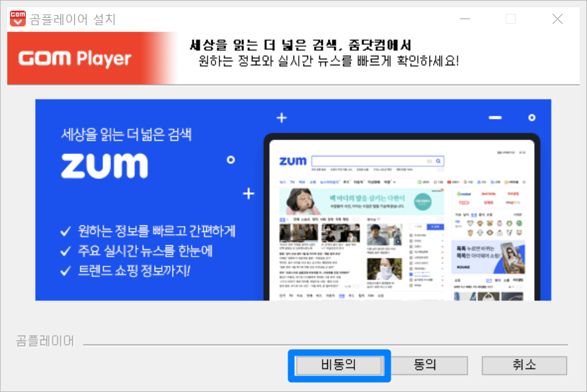587x392 pixels.
Task: Click the text '원하는 정보와 실시간 뉴스를 빠르게 확인하세요!'
Action: (x=329, y=61)
